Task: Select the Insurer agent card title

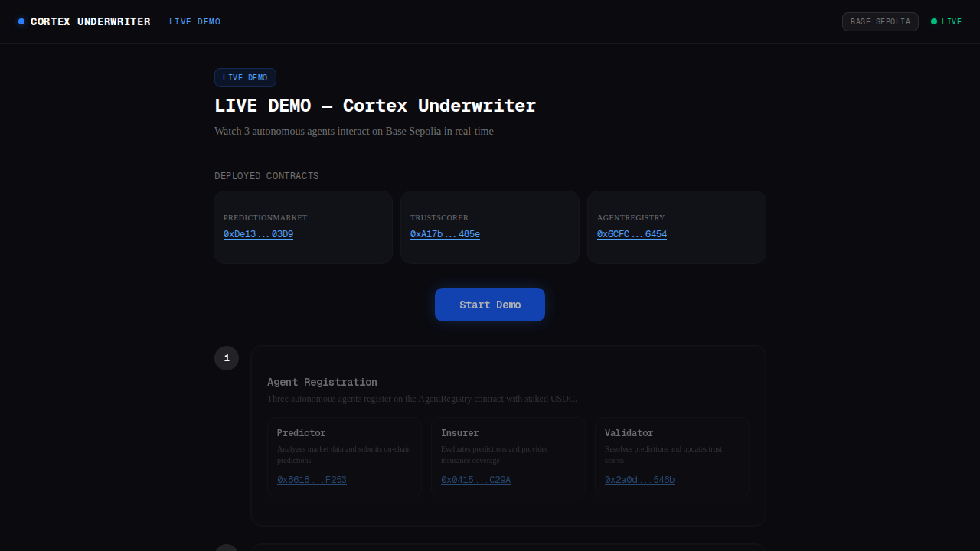Action: click(x=459, y=433)
